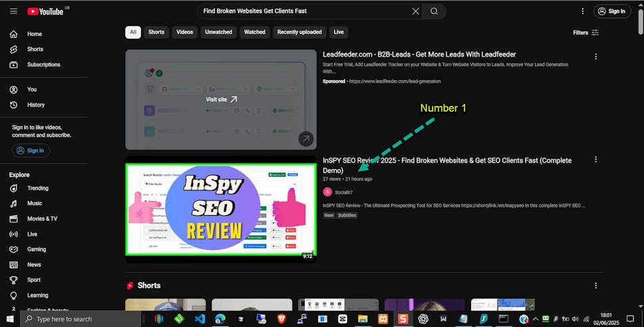Select the Unwatched filter chip

click(218, 32)
